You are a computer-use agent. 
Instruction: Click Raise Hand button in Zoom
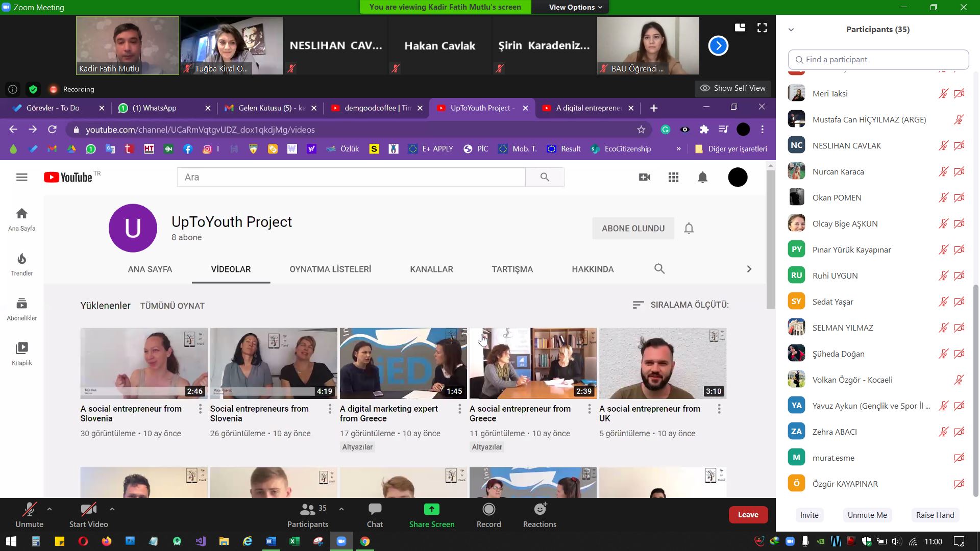[x=935, y=514]
